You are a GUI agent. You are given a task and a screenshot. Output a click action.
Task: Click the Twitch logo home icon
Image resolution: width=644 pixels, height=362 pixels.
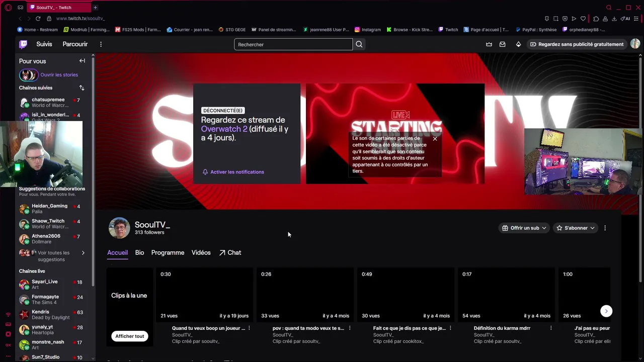click(x=23, y=44)
